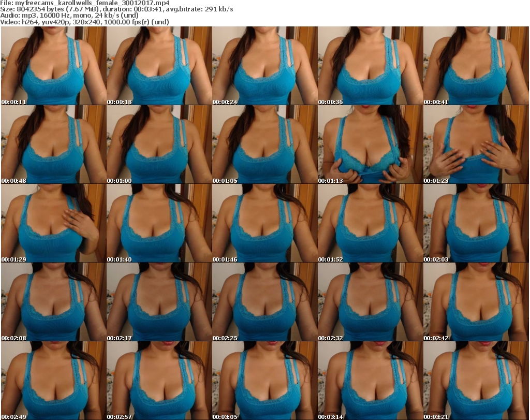Open the frame at 00:03:14

coord(371,381)
